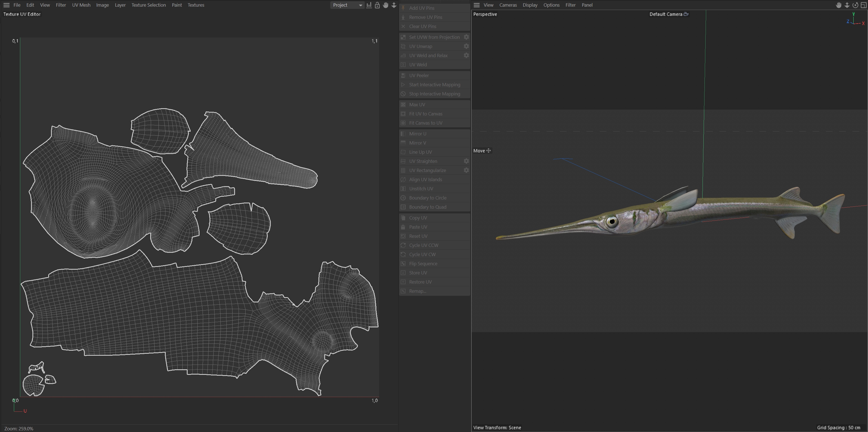Click the viewport pan hand icon
The image size is (868, 432).
tap(839, 5)
